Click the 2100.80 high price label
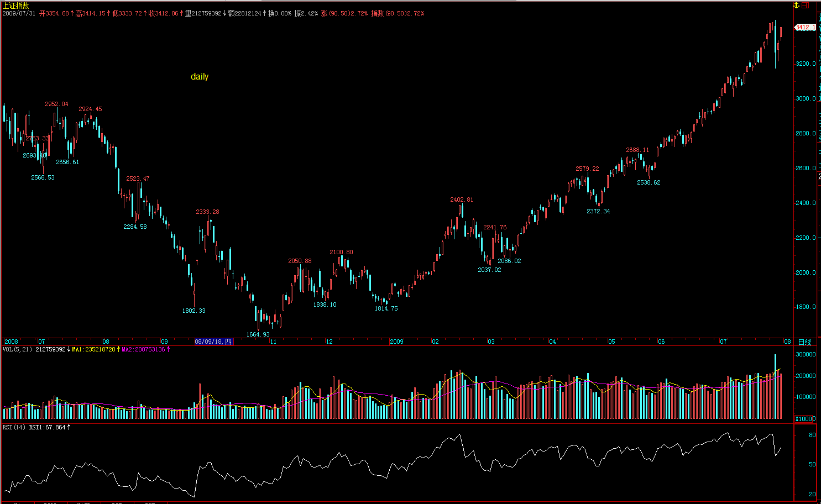 click(342, 252)
